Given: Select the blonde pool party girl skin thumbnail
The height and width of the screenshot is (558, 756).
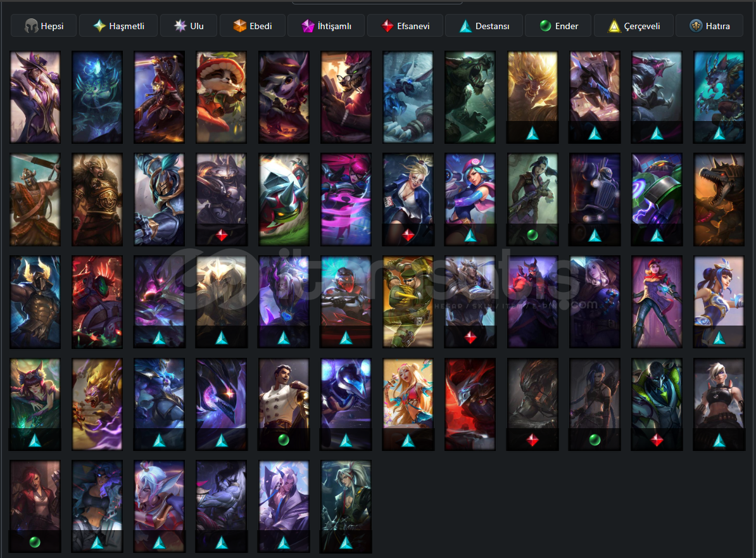Looking at the screenshot, I should point(408,404).
